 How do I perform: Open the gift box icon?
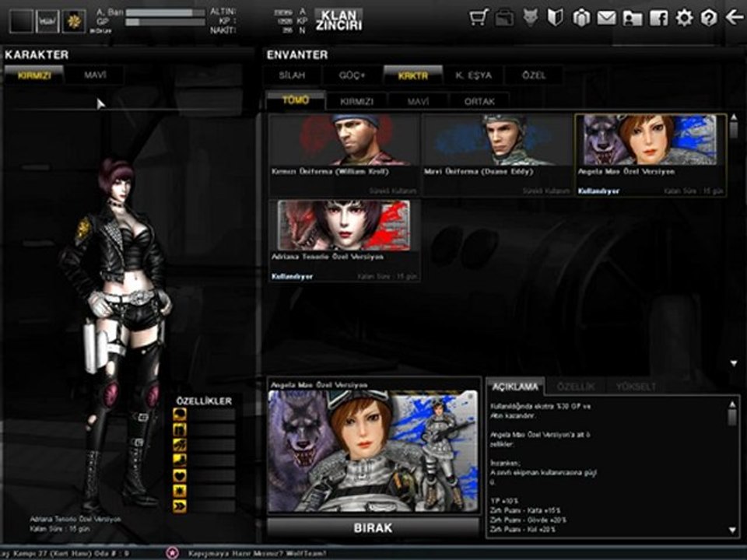580,18
